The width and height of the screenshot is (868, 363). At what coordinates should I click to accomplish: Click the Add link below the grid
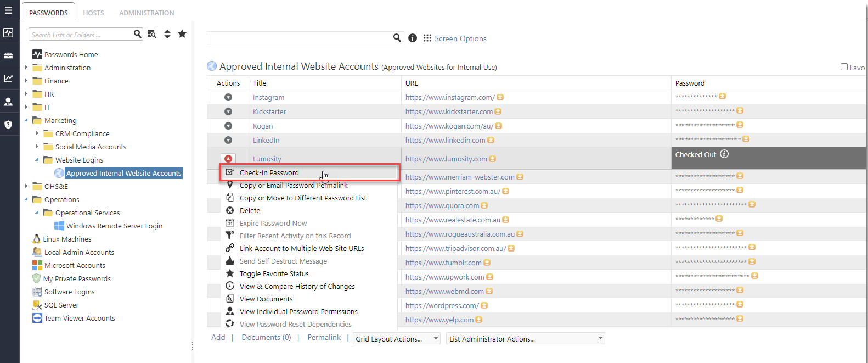point(218,337)
